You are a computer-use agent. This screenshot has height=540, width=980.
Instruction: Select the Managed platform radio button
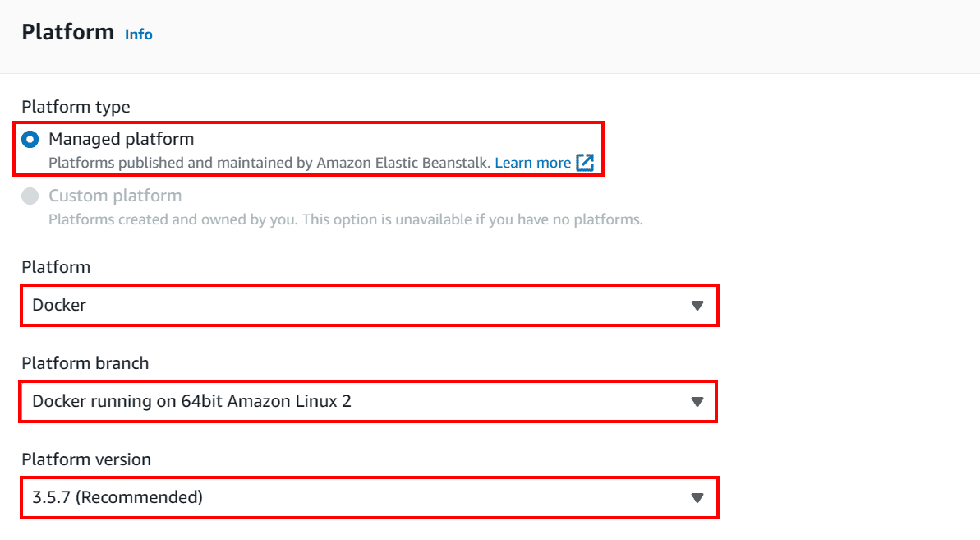[x=30, y=139]
